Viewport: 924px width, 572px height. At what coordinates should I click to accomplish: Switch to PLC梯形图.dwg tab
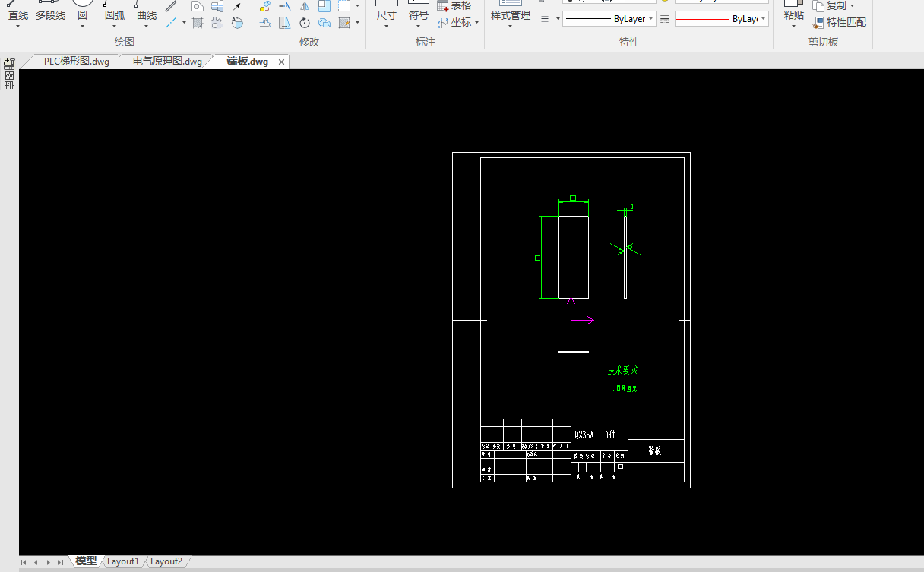coord(76,62)
